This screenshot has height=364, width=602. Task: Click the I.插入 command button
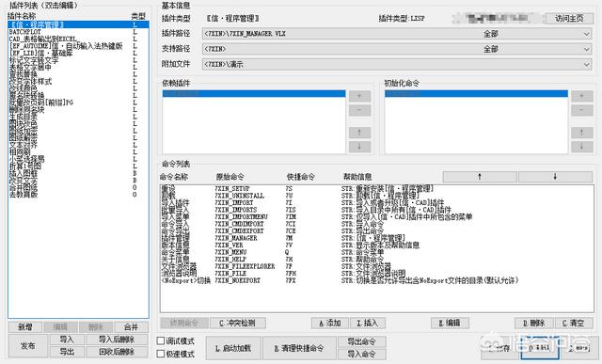(368, 324)
